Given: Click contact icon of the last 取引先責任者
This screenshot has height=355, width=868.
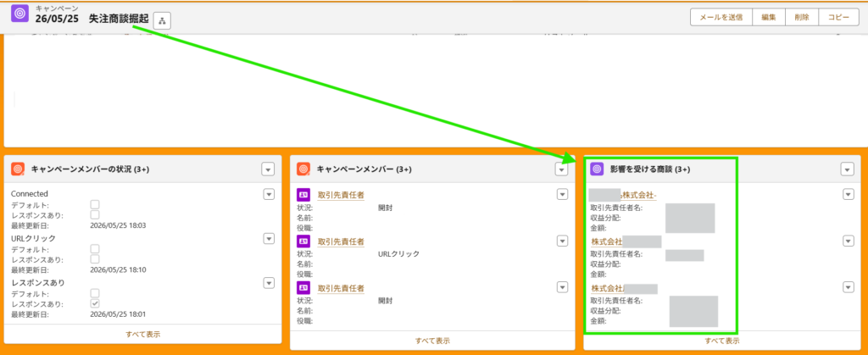Looking at the screenshot, I should coord(303,287).
